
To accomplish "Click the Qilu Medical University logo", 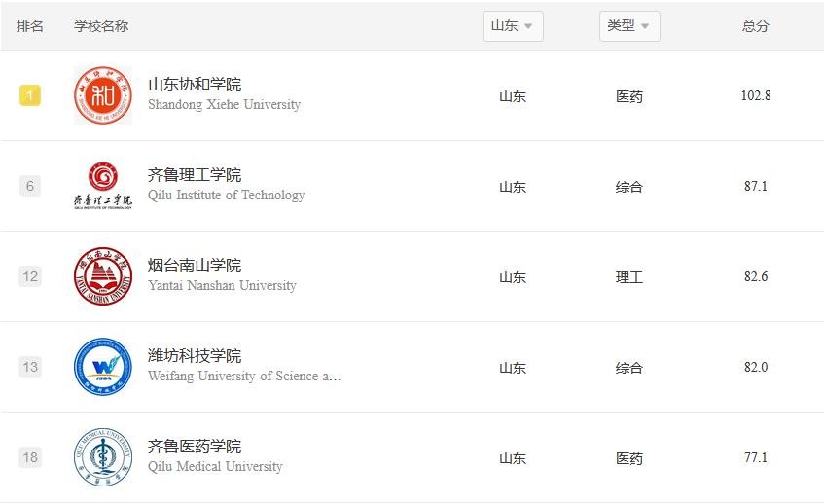I will point(103,457).
